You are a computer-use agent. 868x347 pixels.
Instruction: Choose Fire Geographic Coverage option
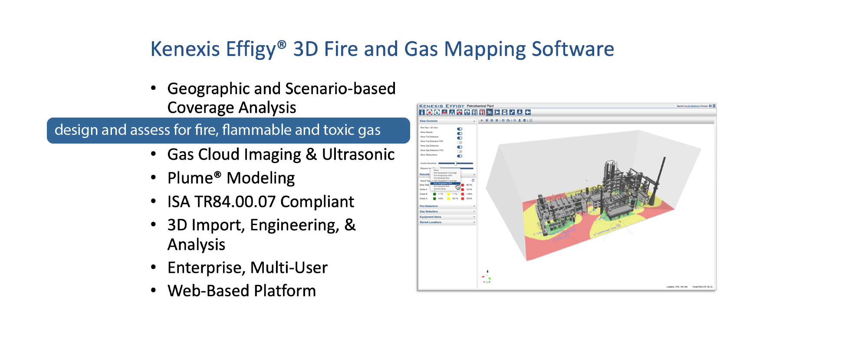click(x=445, y=173)
